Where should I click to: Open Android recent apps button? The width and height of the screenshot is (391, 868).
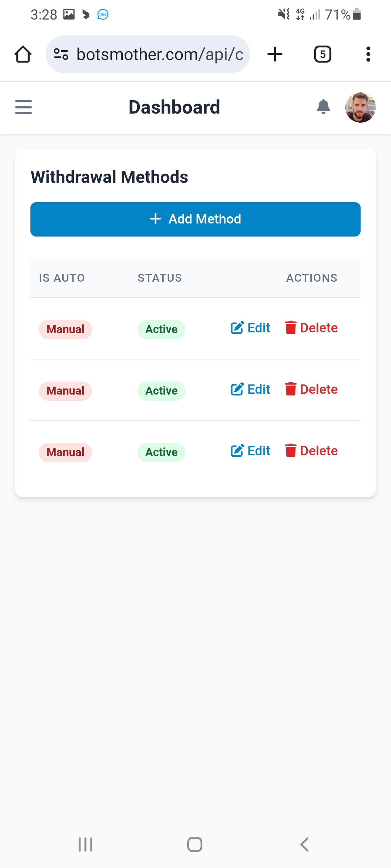(x=85, y=844)
